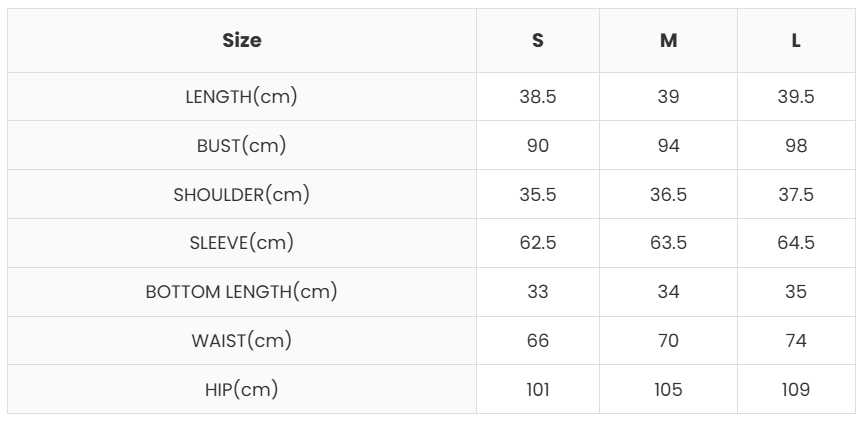This screenshot has width=861, height=423.
Task: Select the 38.5 length value for S
Action: [x=538, y=97]
